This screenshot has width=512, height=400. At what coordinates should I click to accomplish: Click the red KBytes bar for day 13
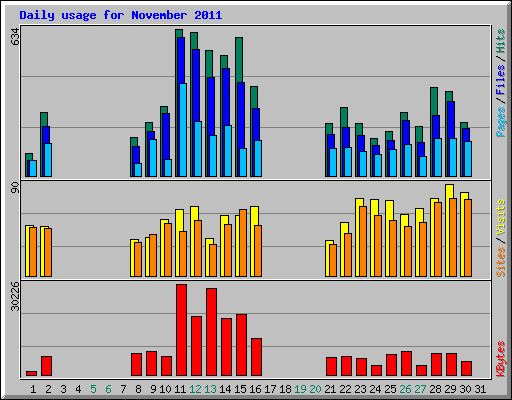211,332
